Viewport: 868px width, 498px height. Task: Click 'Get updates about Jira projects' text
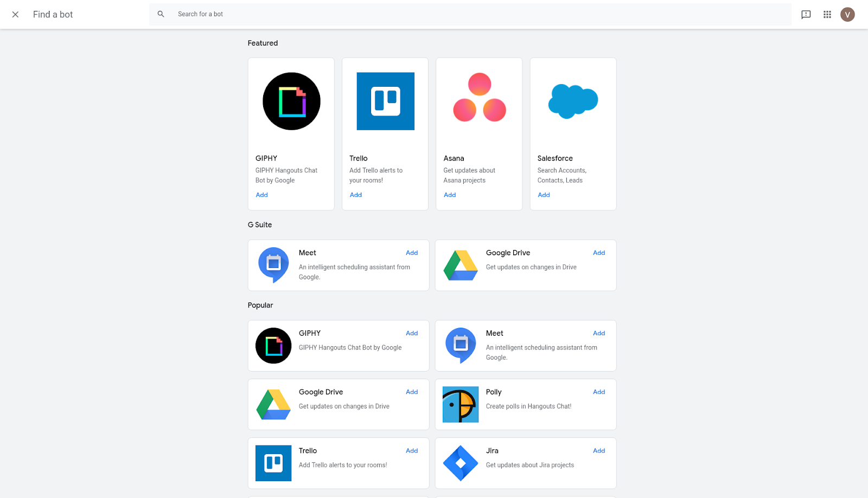pos(530,465)
